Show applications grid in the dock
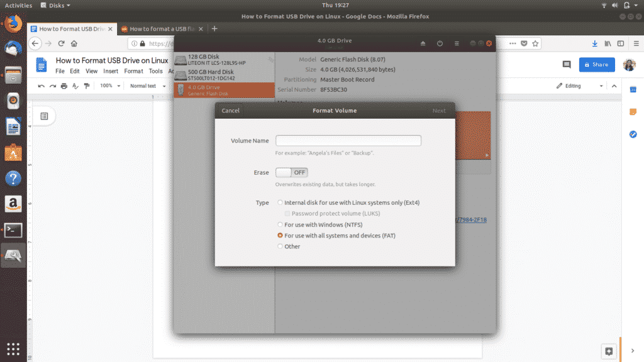Image resolution: width=644 pixels, height=362 pixels. coord(13,349)
